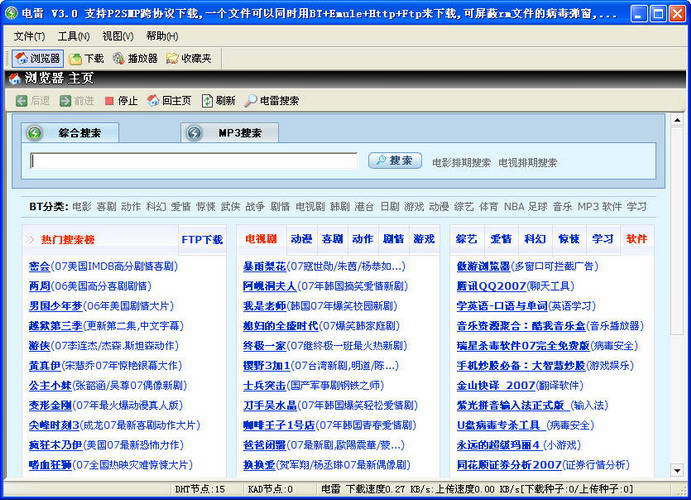Select the 游戏 tab in middle panel
The image size is (691, 500).
point(424,239)
